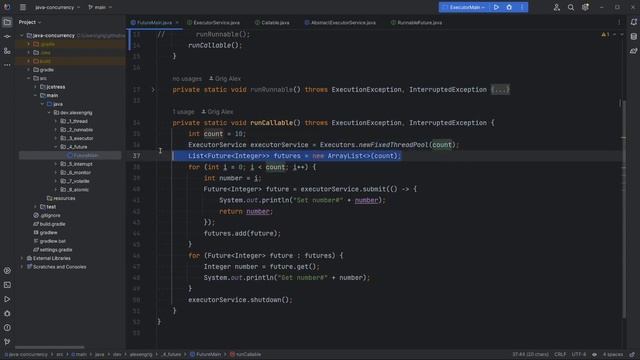Expand the jcstress folder arrow
This screenshot has width=640, height=360.
[36, 87]
